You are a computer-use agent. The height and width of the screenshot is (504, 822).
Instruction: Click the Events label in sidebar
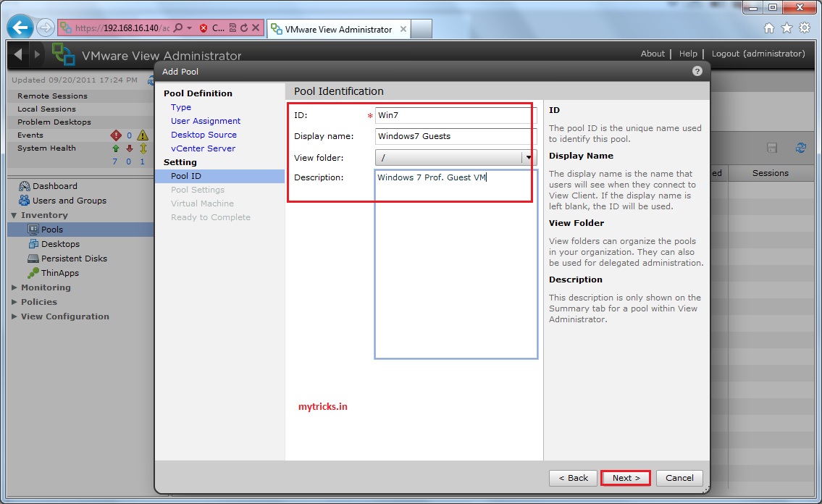point(30,135)
